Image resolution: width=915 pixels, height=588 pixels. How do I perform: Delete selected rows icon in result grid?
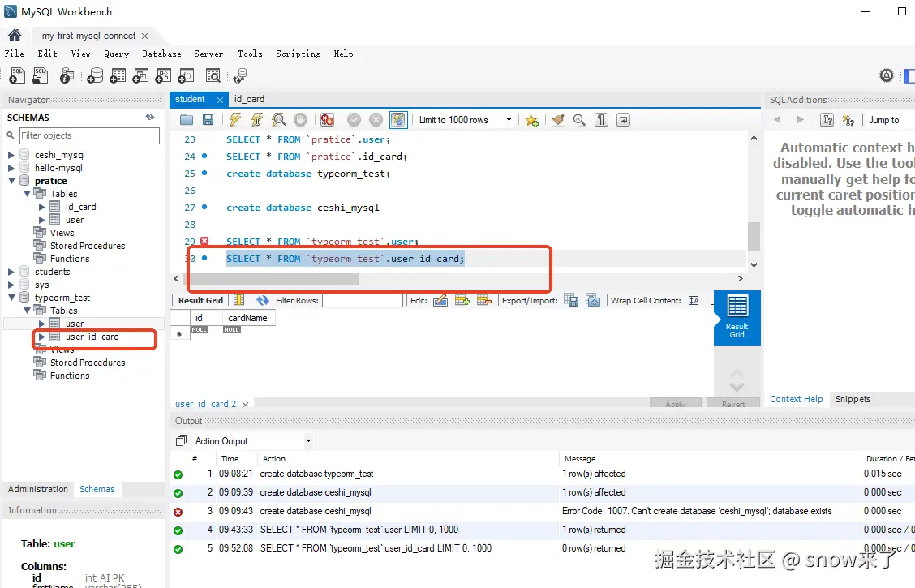pyautogui.click(x=483, y=300)
